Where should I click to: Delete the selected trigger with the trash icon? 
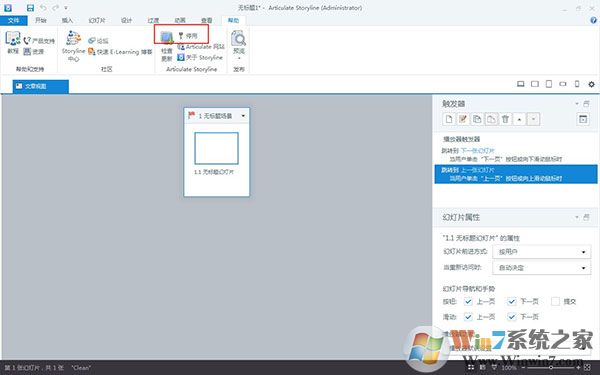pyautogui.click(x=505, y=119)
